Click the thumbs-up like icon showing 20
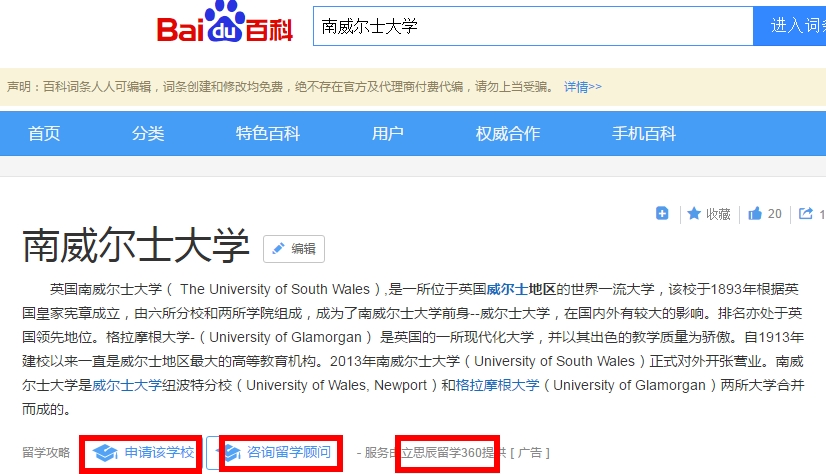This screenshot has height=474, width=826. click(755, 213)
